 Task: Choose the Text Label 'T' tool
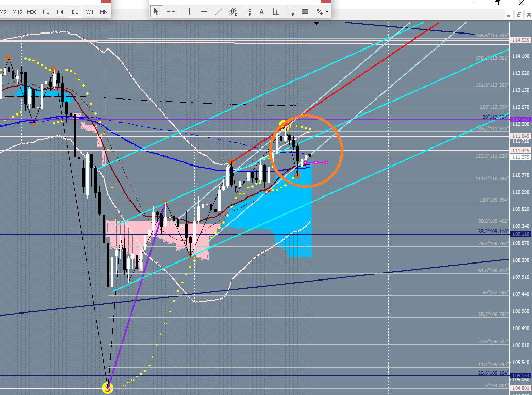pos(276,11)
